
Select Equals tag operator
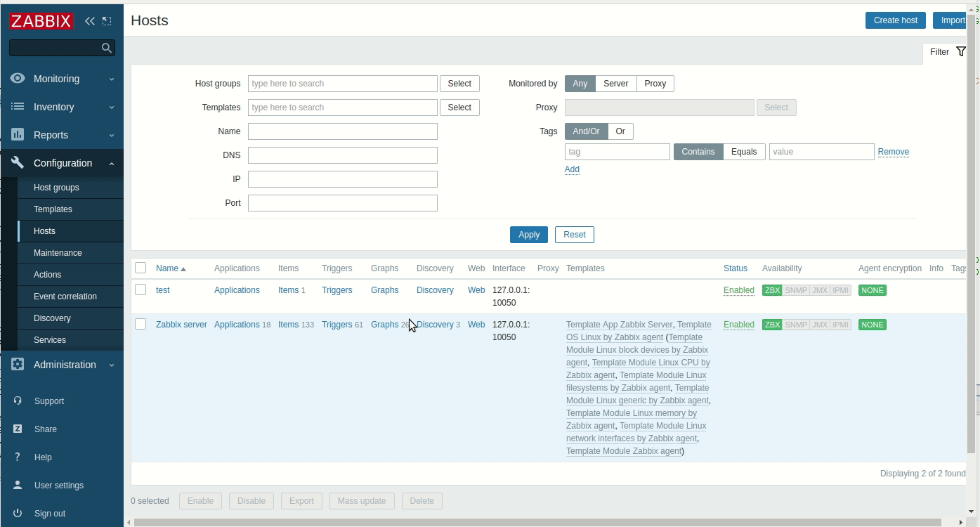pyautogui.click(x=744, y=152)
